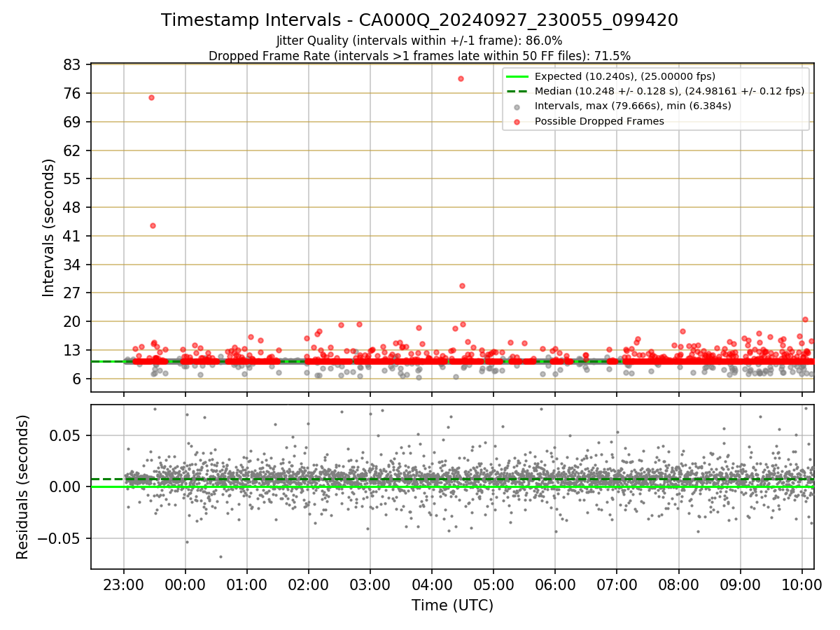The width and height of the screenshot is (840, 630).
Task: Click the 'Intervals (seconds)' y-axis label
Action: tap(48, 227)
